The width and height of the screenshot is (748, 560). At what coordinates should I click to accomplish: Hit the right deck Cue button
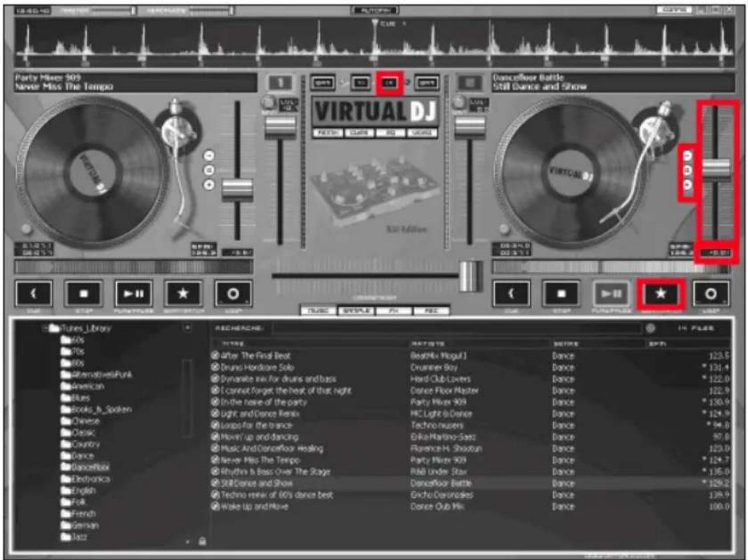[x=511, y=293]
